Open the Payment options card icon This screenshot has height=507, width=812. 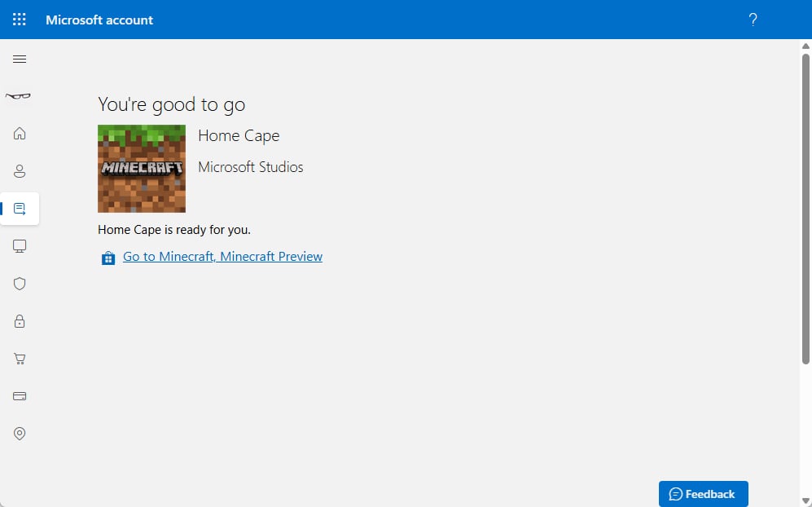(x=20, y=396)
